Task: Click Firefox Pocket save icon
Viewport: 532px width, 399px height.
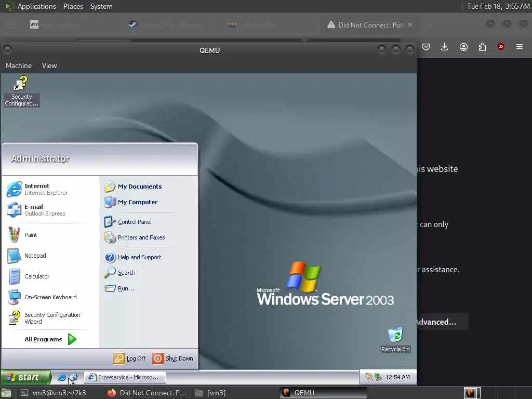Action: pos(426,47)
